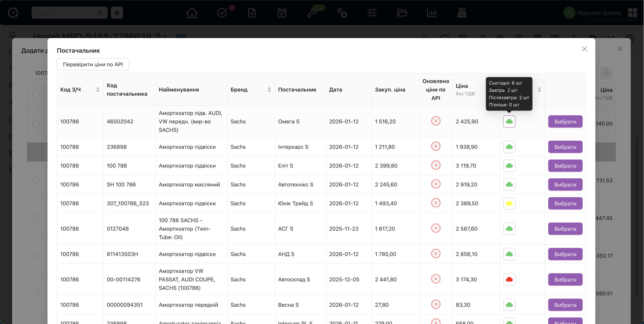Open the bar chart reports icon
The height and width of the screenshot is (324, 644).
(x=432, y=13)
